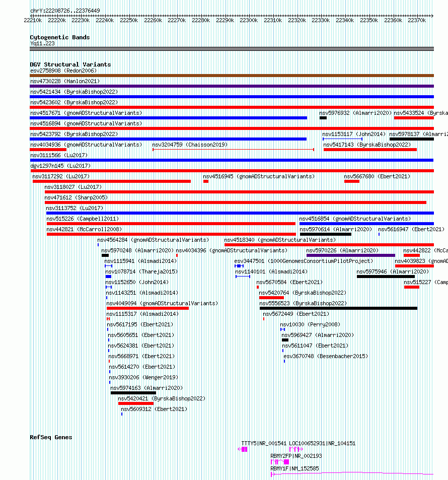Click nsv5975946 (Almarri2020) label
This screenshot has width=448, height=480.
[x=393, y=271]
